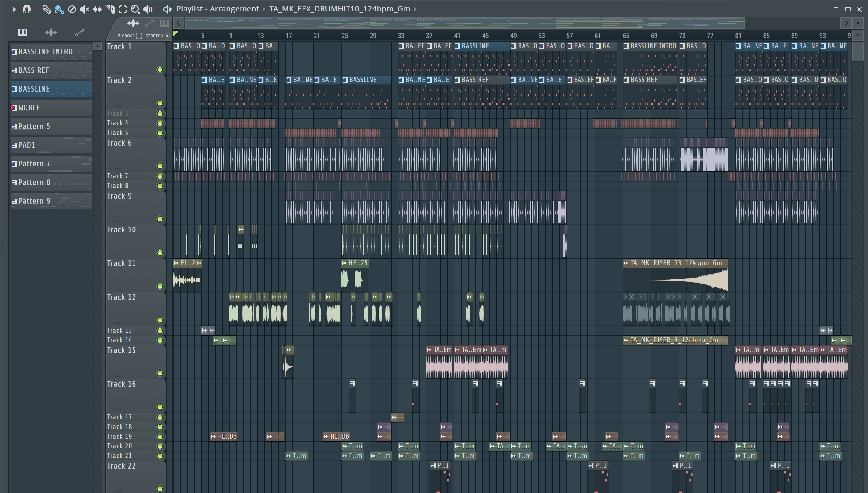
Task: Click the Track 16 header label
Action: [x=121, y=384]
